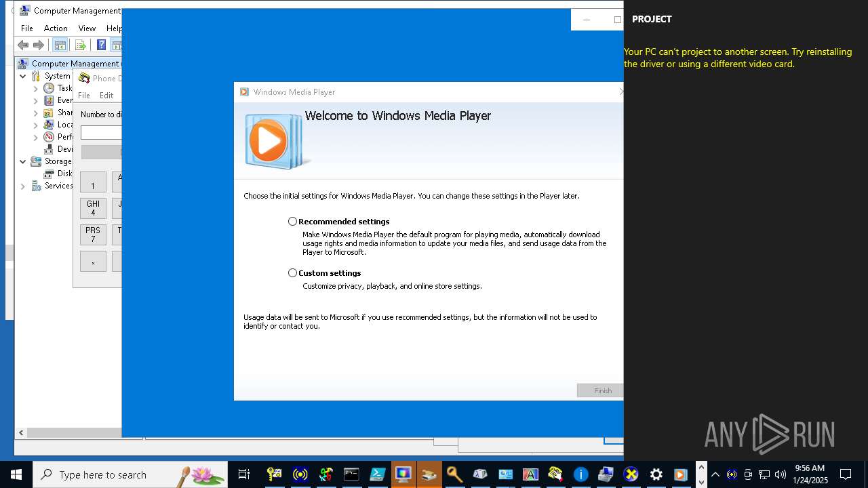Click horizontal scrollbar left arrow in Computer Management
The width and height of the screenshot is (868, 488).
click(21, 432)
